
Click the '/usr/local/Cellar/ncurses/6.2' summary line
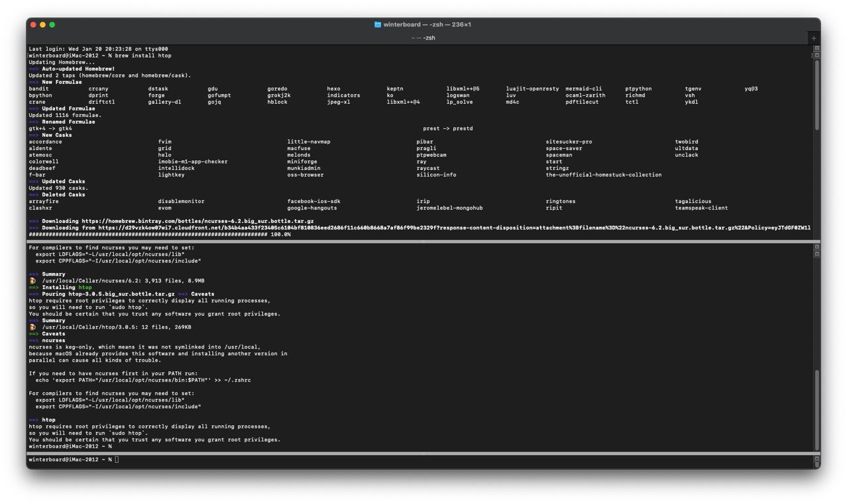point(123,280)
